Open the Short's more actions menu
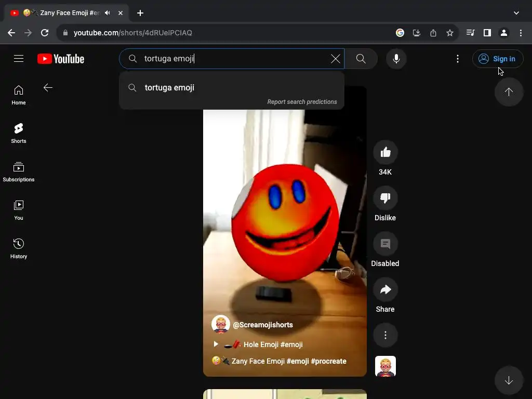 point(385,336)
